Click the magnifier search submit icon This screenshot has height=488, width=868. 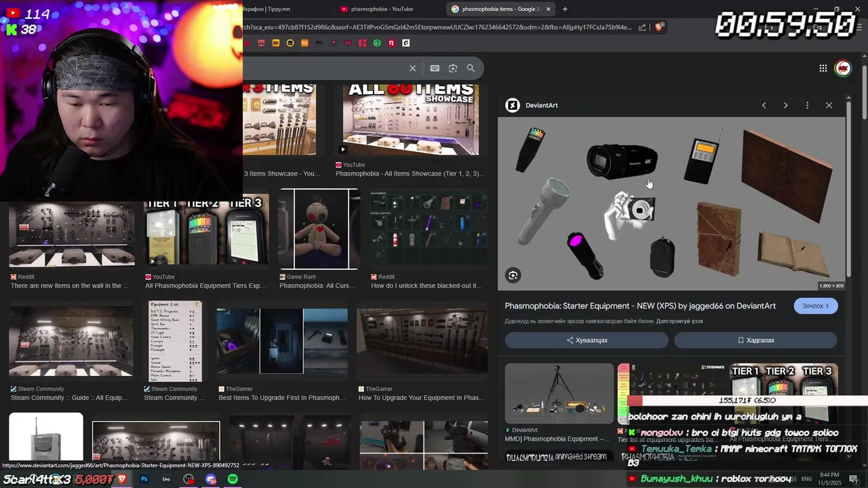point(471,68)
